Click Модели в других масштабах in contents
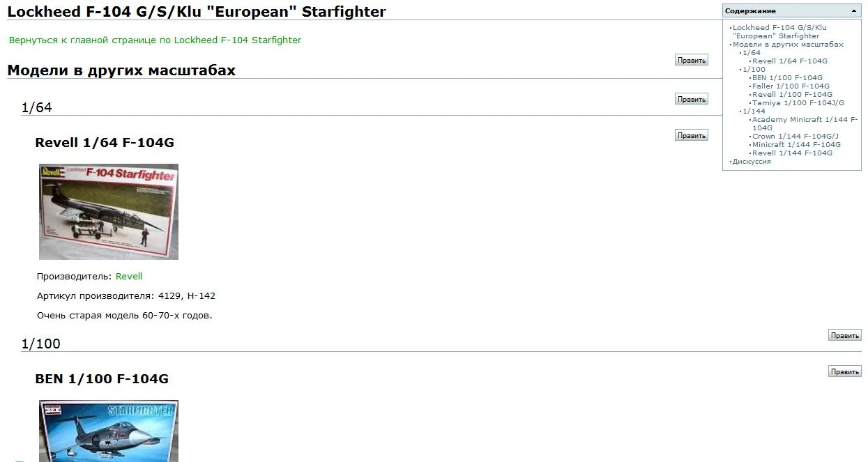The width and height of the screenshot is (868, 462). pos(788,45)
